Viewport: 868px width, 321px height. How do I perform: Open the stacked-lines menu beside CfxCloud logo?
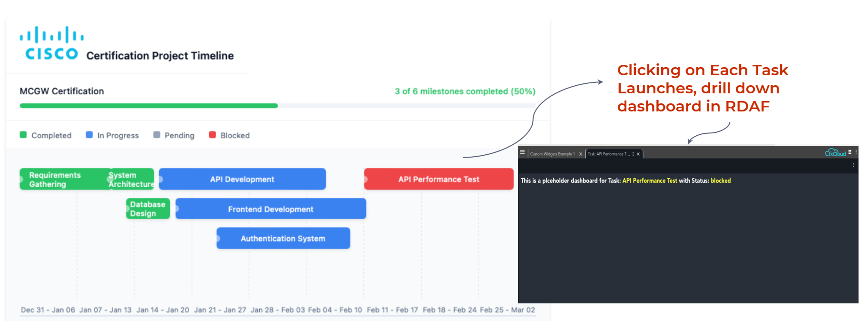[849, 152]
